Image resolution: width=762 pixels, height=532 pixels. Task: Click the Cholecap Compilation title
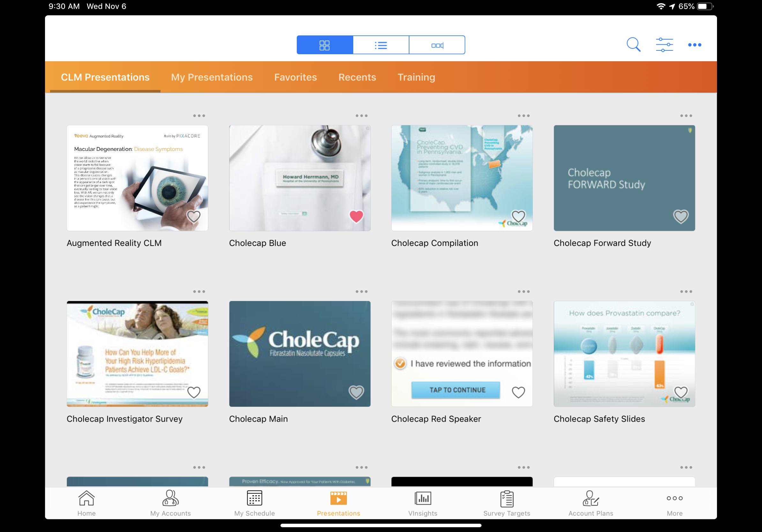click(434, 243)
